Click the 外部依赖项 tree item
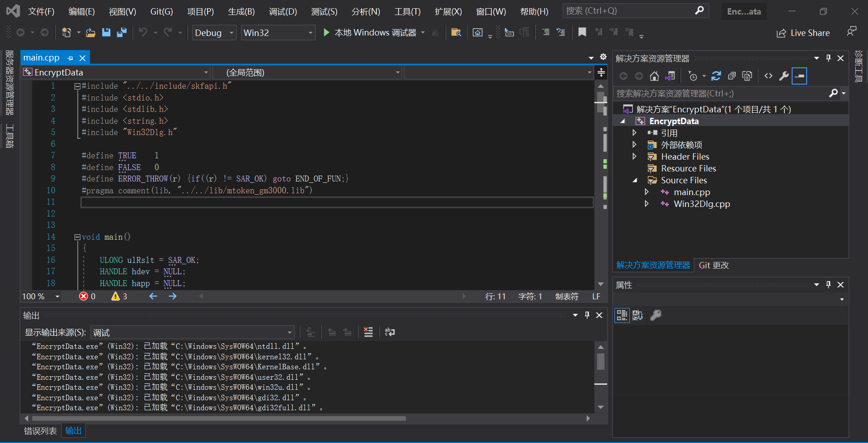 [x=682, y=145]
